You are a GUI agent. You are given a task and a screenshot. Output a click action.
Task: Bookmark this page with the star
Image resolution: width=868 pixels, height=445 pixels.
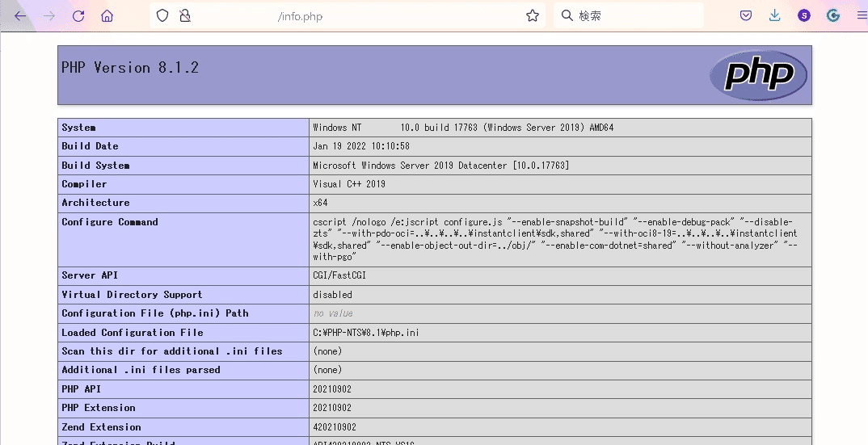pos(533,16)
